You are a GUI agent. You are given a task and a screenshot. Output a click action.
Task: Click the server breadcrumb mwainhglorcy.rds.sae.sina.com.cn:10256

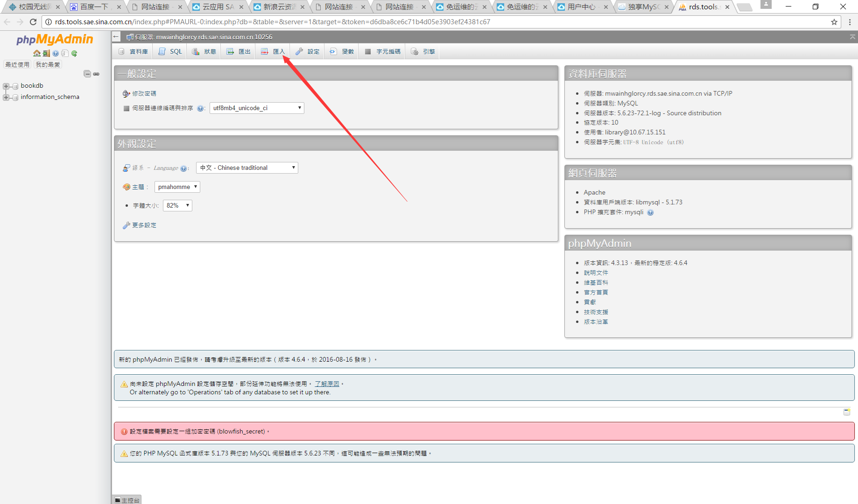point(204,37)
